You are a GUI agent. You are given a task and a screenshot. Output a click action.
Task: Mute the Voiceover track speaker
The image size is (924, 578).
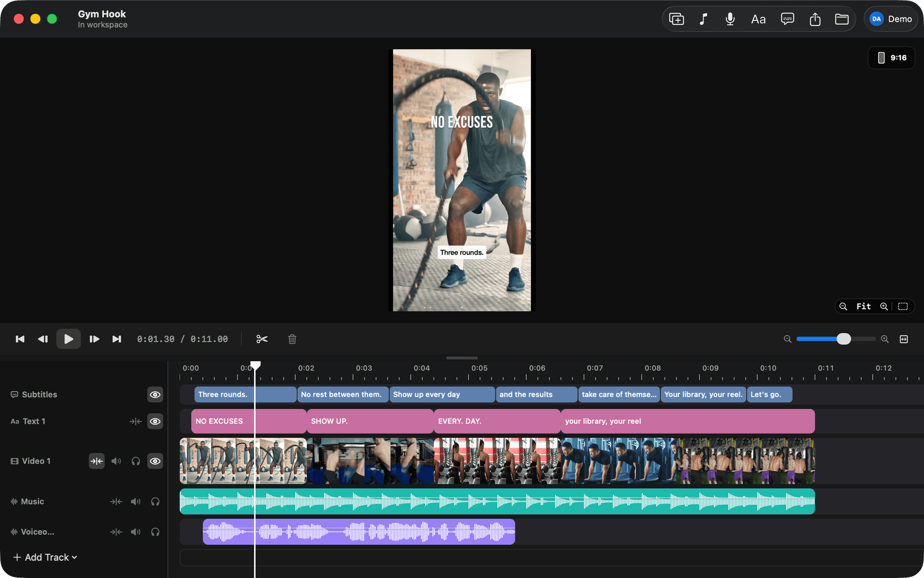(x=135, y=532)
